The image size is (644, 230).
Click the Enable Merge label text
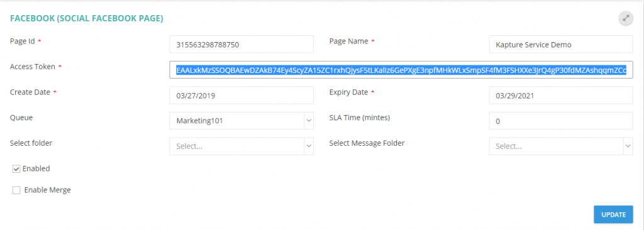click(48, 190)
